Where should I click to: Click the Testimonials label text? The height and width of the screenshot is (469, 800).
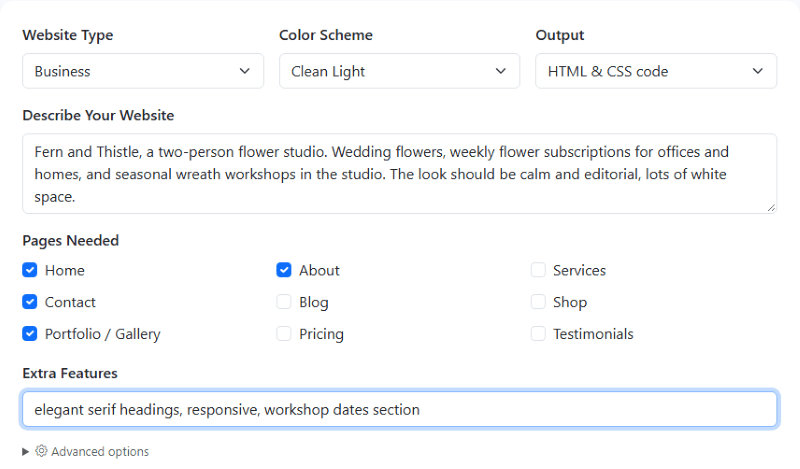[x=593, y=334]
